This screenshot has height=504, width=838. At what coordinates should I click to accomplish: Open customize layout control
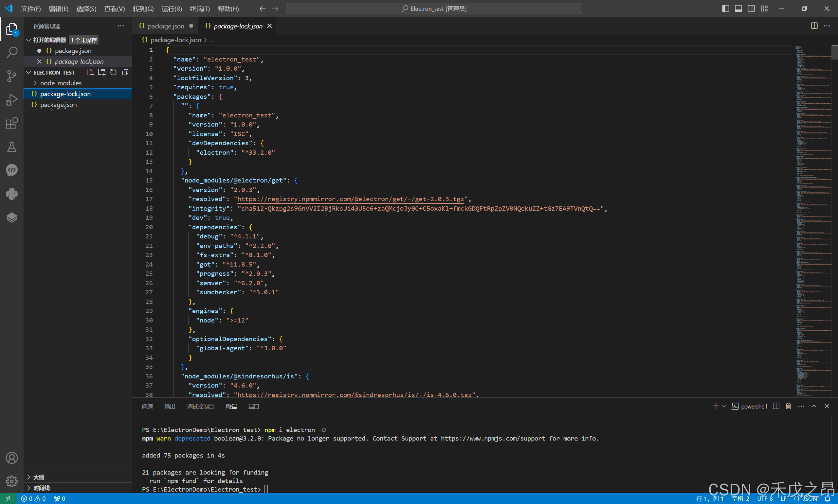point(764,9)
